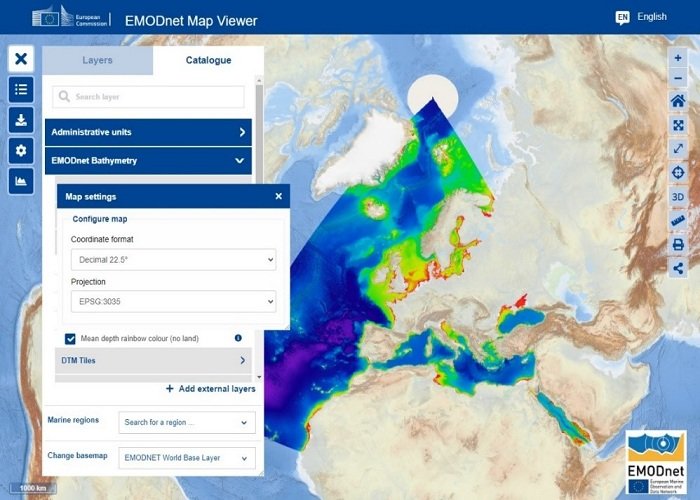The height and width of the screenshot is (500, 700).
Task: Click the Map settings title bar
Action: (x=173, y=196)
